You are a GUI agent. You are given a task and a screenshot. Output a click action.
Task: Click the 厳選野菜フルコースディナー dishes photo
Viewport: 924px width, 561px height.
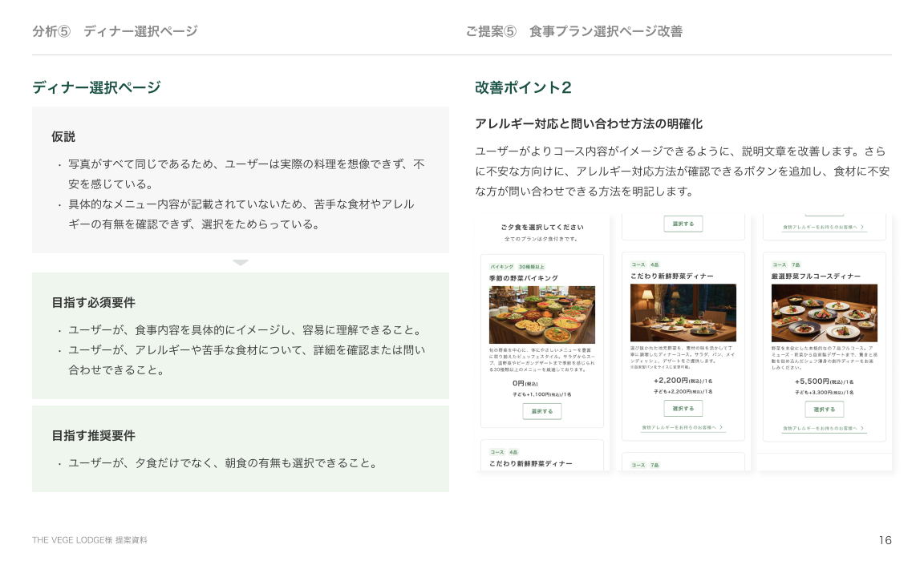(x=825, y=313)
